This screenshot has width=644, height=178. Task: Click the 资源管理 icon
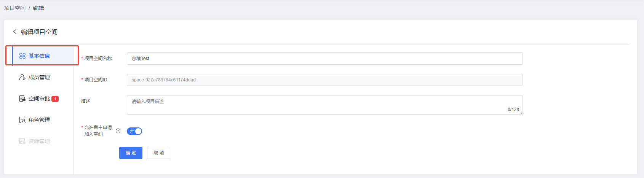click(22, 141)
